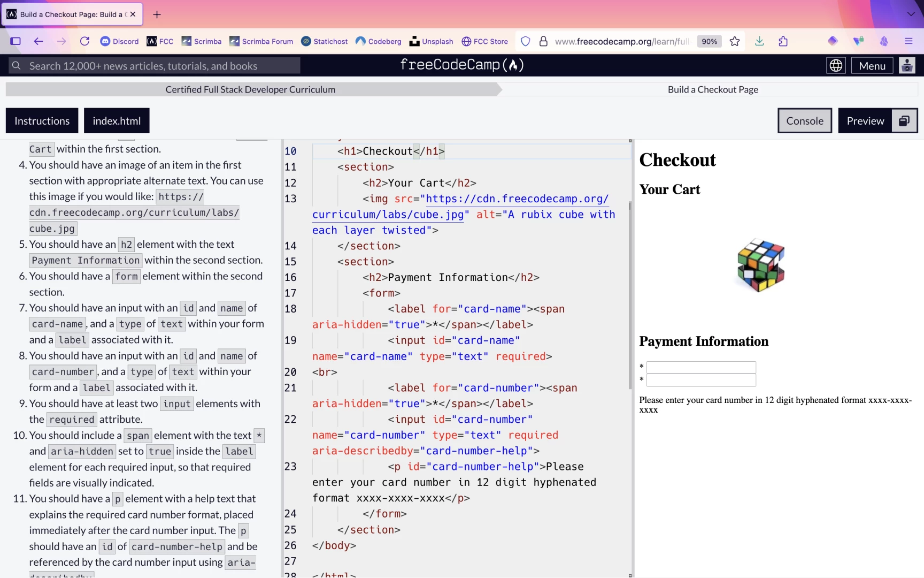
Task: Open the Console
Action: tap(804, 120)
